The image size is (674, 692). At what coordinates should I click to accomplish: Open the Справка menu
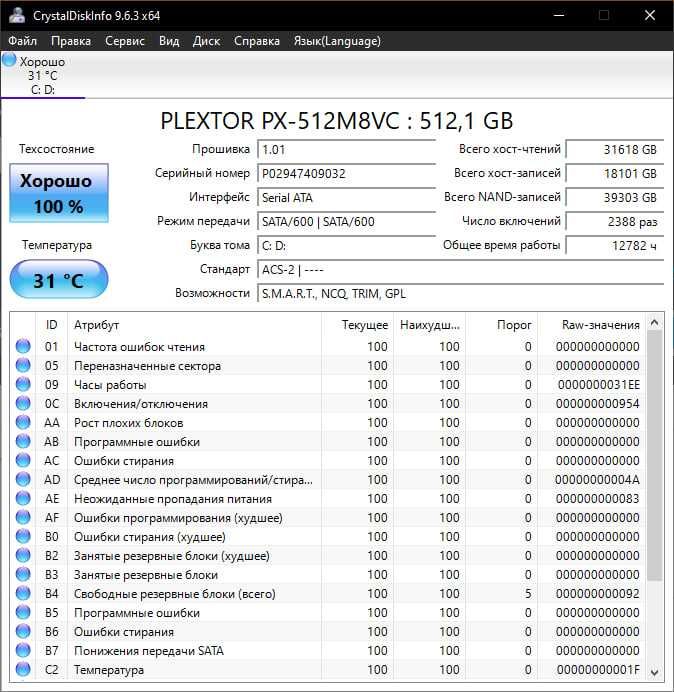click(x=257, y=41)
